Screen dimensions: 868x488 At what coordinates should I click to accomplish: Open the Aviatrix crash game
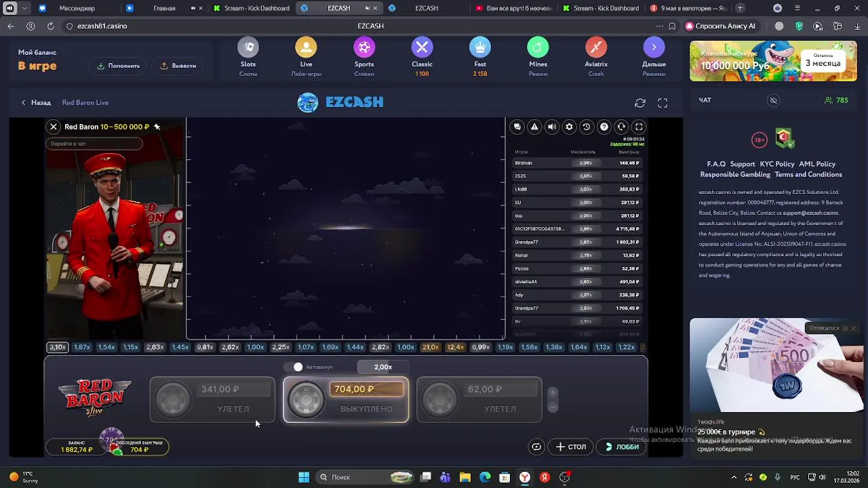click(596, 47)
